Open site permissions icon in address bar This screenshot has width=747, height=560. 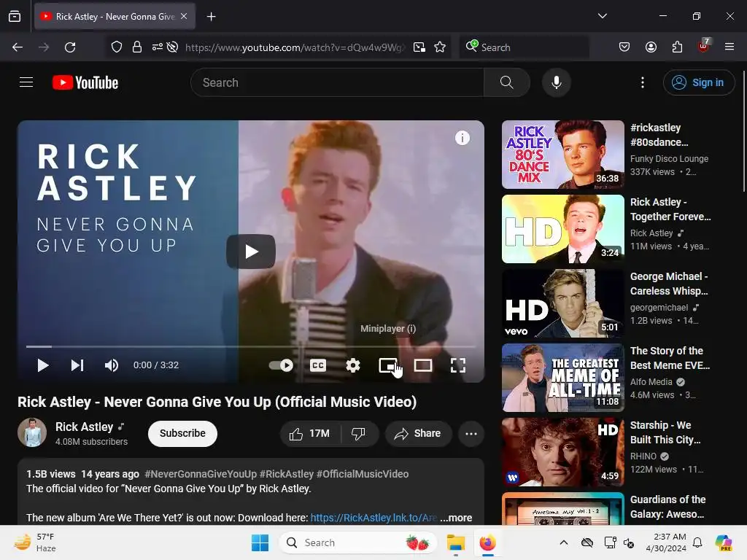pos(158,47)
